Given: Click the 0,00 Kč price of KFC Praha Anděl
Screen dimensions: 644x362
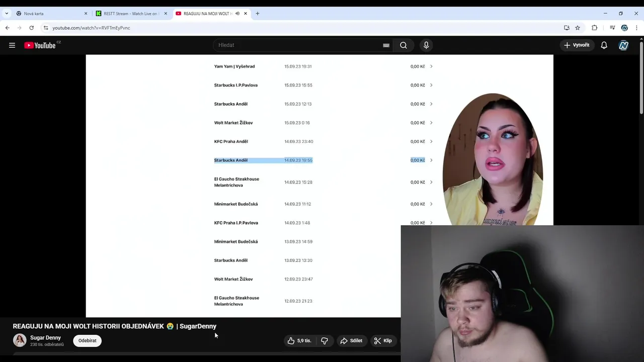Looking at the screenshot, I should (418, 141).
